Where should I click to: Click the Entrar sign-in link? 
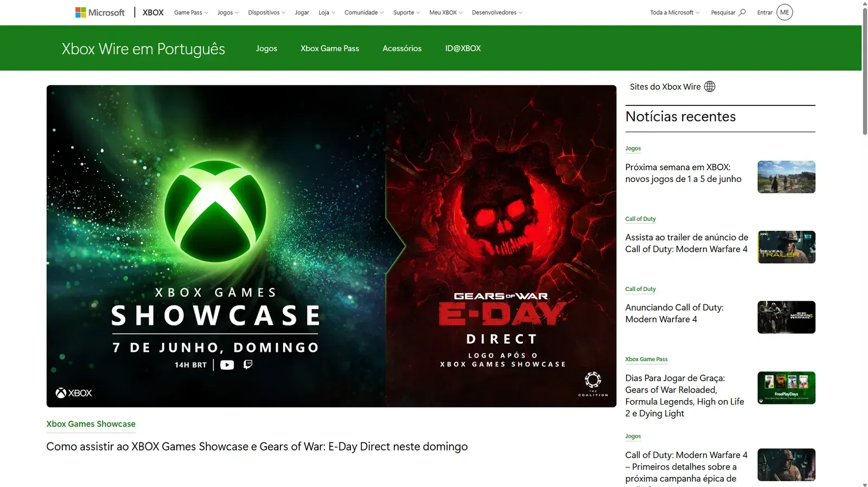point(765,12)
